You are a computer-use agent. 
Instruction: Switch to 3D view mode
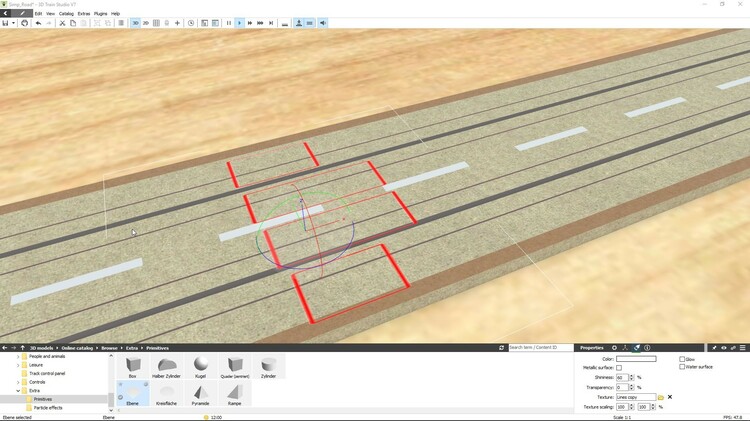coord(135,23)
